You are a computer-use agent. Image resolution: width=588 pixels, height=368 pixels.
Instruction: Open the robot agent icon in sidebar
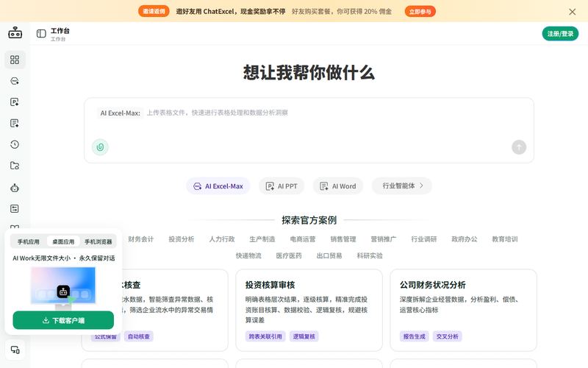click(15, 188)
